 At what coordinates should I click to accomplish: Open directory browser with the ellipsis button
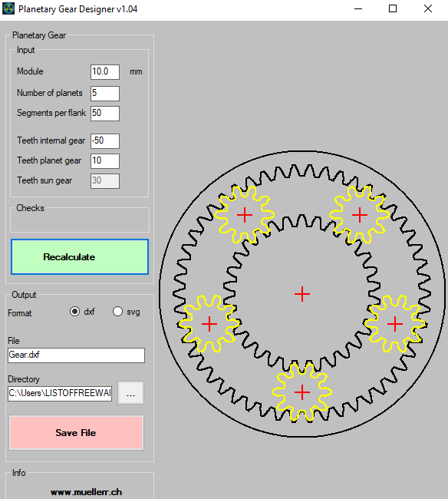[x=130, y=393]
